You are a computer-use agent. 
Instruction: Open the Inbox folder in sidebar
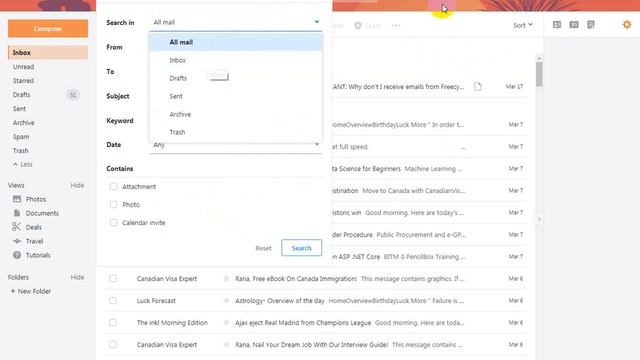(x=48, y=53)
